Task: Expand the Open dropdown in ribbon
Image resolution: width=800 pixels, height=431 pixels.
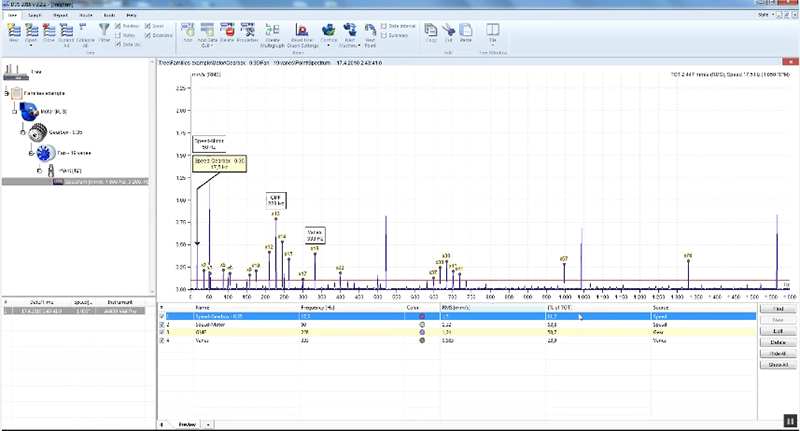Action: tap(33, 45)
